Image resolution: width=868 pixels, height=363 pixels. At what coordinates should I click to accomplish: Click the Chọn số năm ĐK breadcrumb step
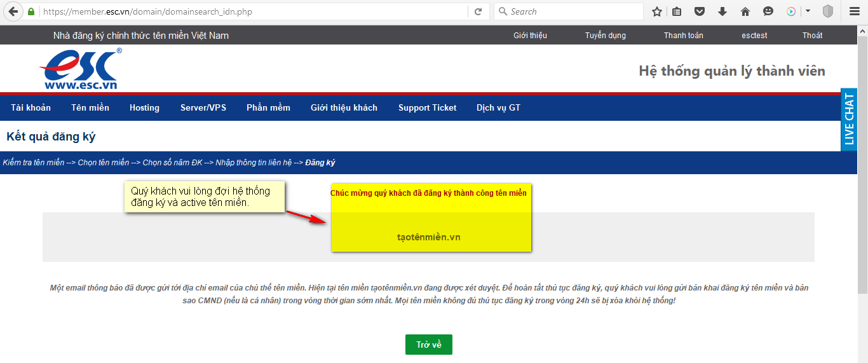point(173,163)
